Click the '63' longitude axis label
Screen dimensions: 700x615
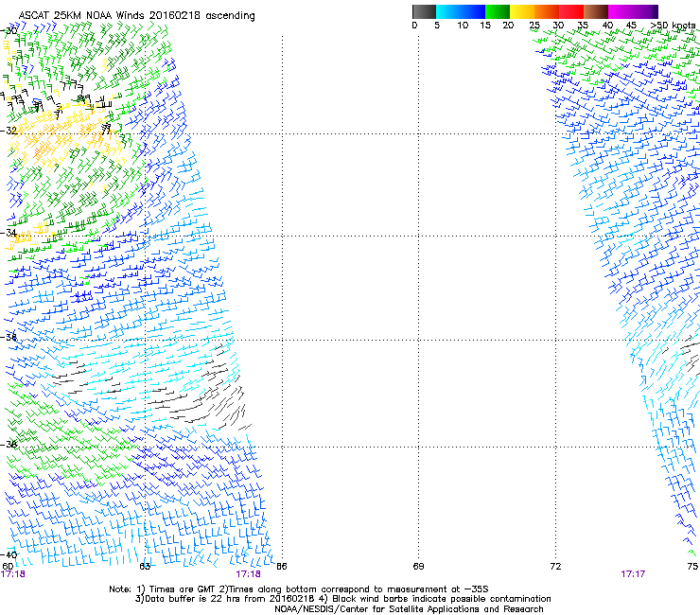pos(145,567)
